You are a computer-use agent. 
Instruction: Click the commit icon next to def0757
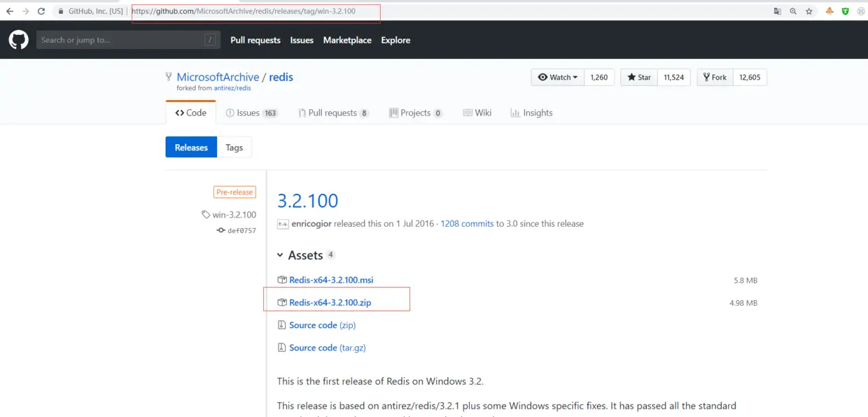pyautogui.click(x=220, y=230)
